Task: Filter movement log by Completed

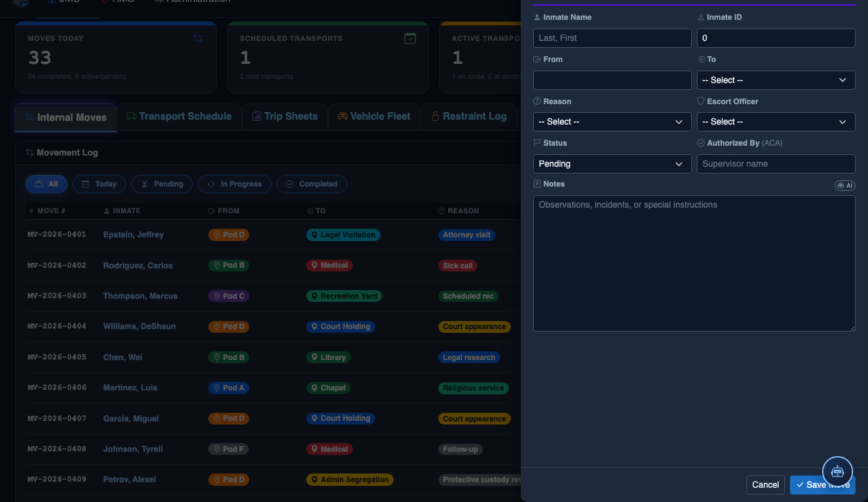Action: tap(311, 184)
